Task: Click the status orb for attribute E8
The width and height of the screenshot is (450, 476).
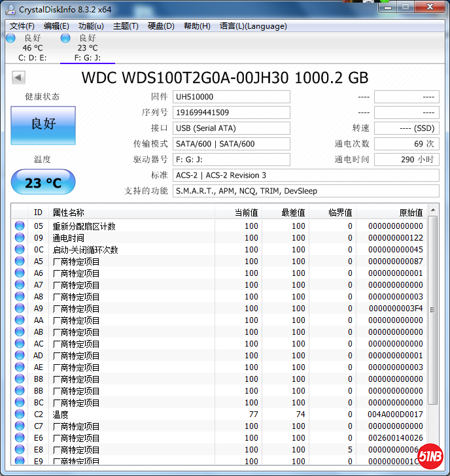Action: click(20, 450)
